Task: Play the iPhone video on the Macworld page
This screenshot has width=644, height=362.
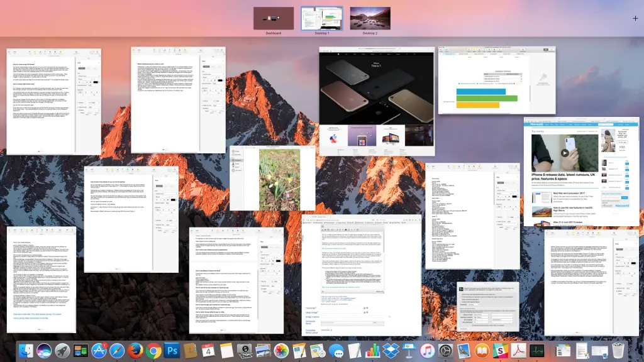Action: (564, 153)
